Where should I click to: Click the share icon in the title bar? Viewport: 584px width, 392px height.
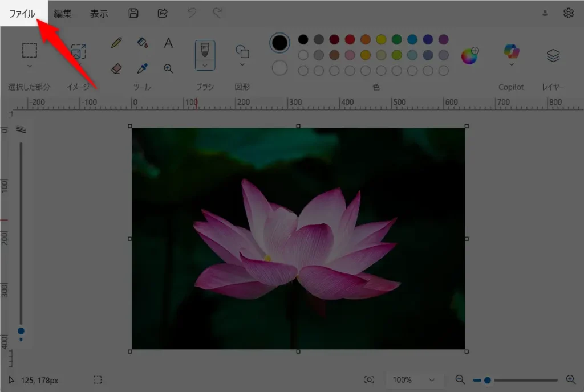tap(163, 13)
